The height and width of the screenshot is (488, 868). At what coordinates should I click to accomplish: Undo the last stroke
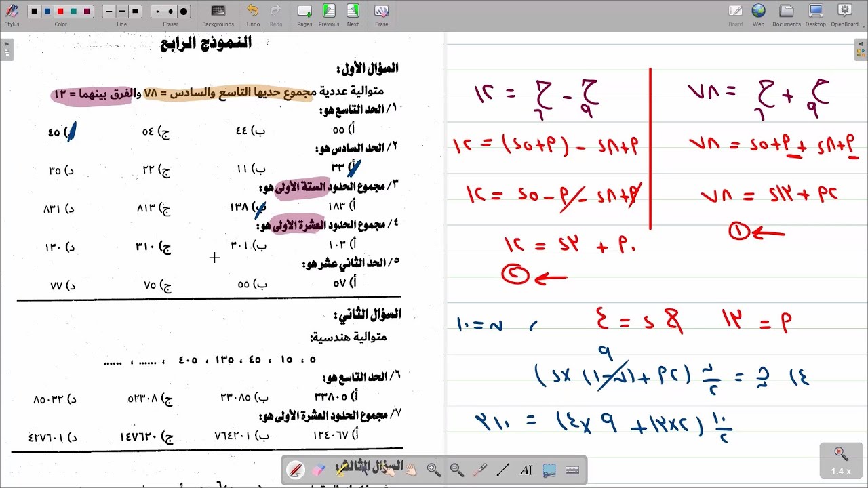pos(253,14)
